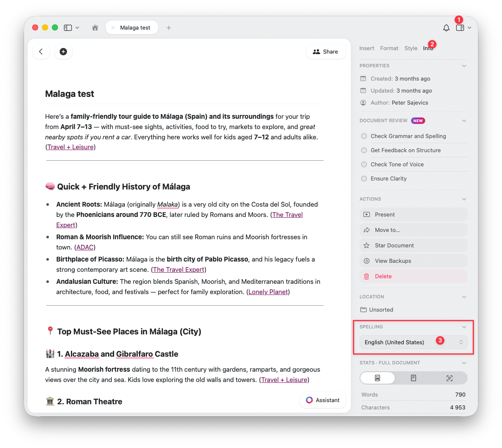502x448 pixels.
Task: Add a new tab with plus
Action: pyautogui.click(x=169, y=28)
